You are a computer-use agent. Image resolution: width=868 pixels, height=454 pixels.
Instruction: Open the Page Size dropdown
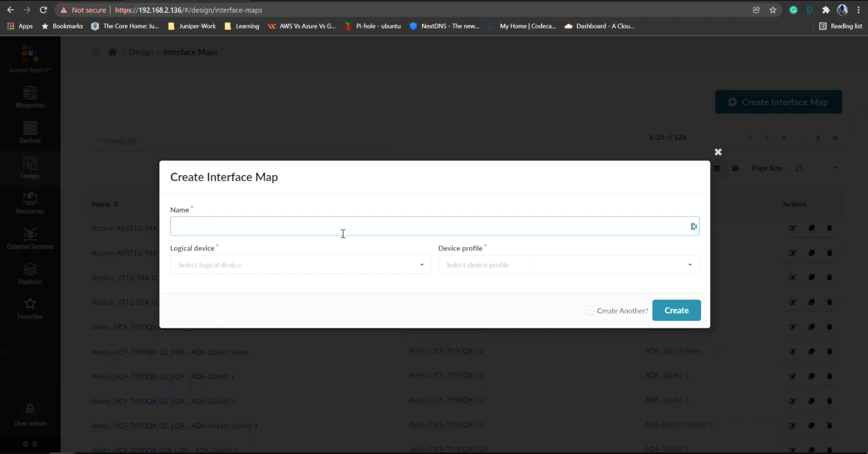(x=815, y=168)
